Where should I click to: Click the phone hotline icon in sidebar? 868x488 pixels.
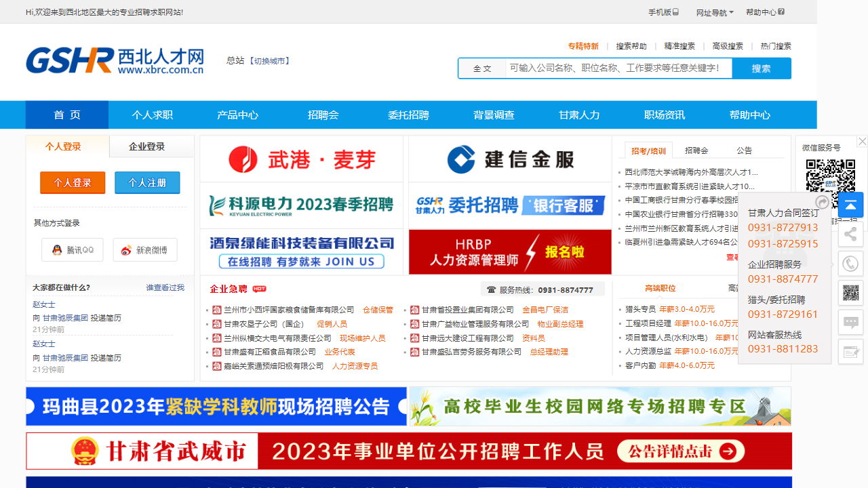[x=850, y=264]
